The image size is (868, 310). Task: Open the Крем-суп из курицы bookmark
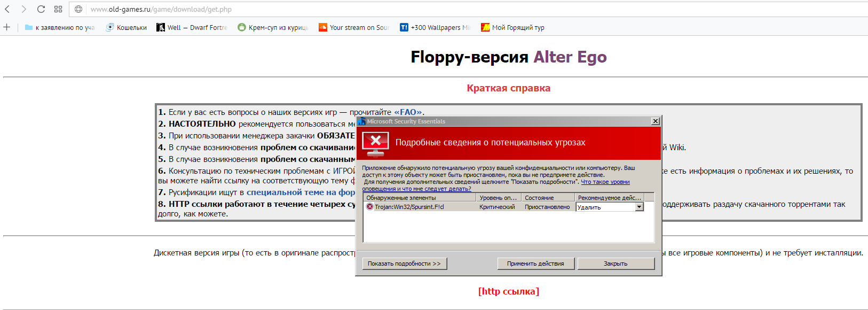[273, 27]
